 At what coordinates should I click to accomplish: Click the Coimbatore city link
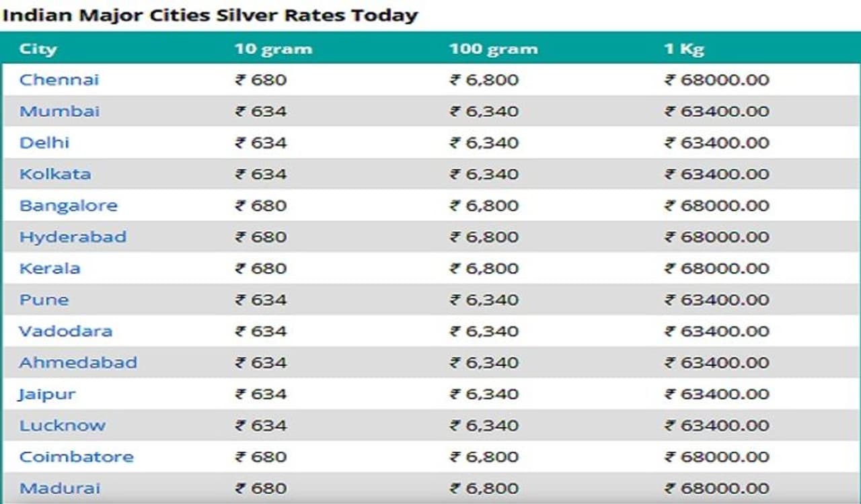pos(76,457)
